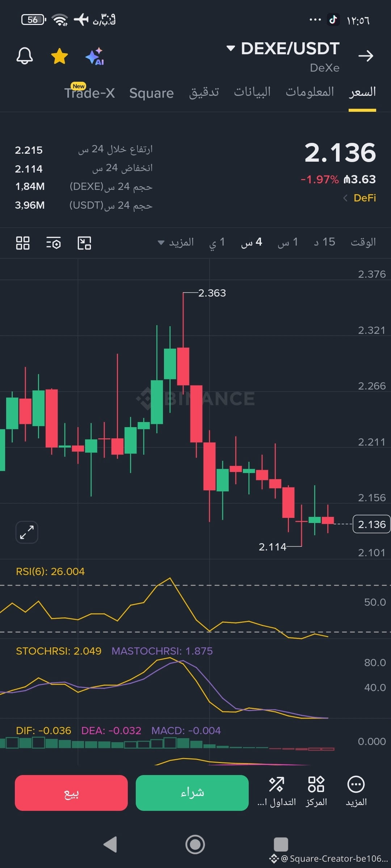Viewport: 391px width, 868px height.
Task: Tap the current price tag 2.136
Action: coord(371,524)
